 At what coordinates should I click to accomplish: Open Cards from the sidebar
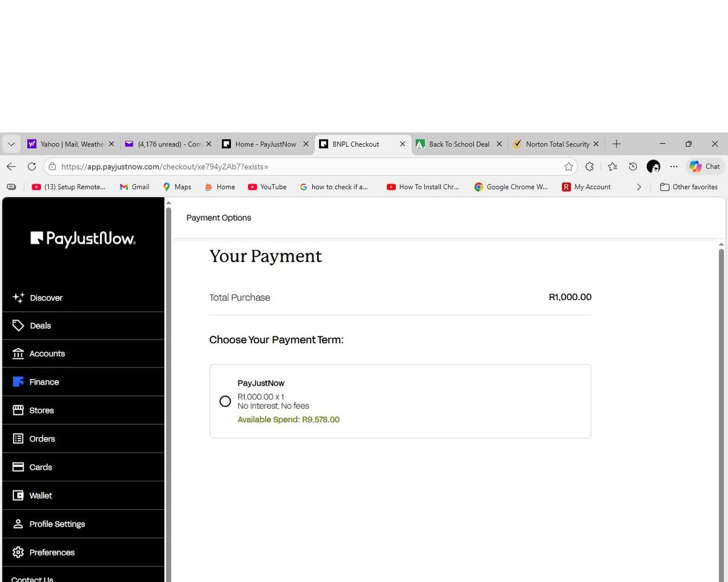click(83, 467)
